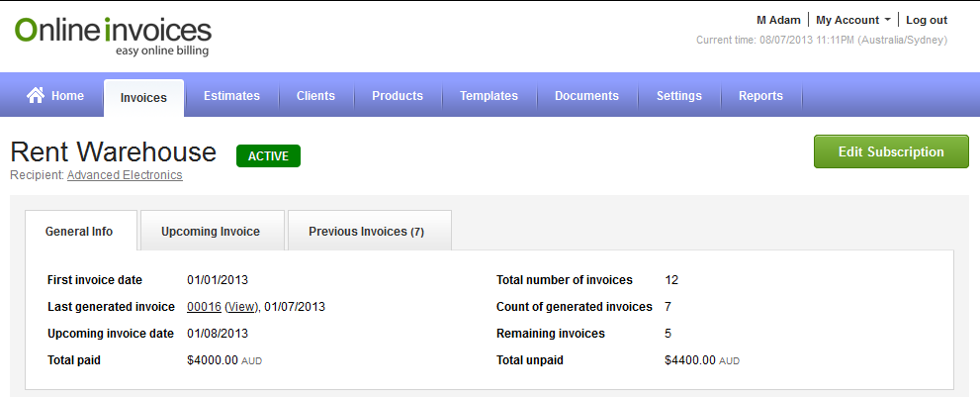Switch to the Upcoming Invoice tab

point(211,232)
